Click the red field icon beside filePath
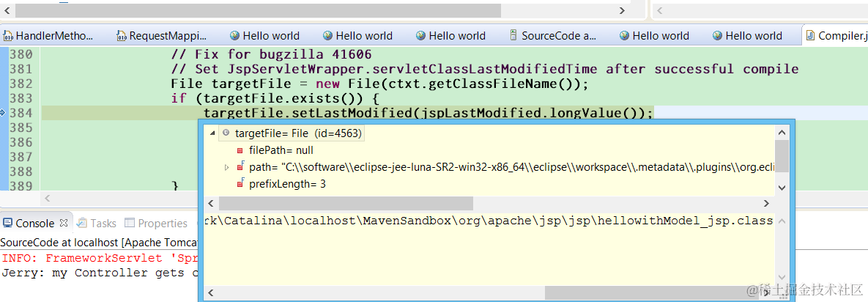 click(x=240, y=150)
